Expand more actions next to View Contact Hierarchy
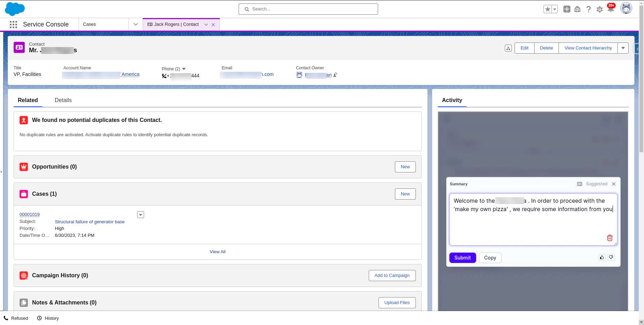Image resolution: width=644 pixels, height=325 pixels. [x=623, y=48]
